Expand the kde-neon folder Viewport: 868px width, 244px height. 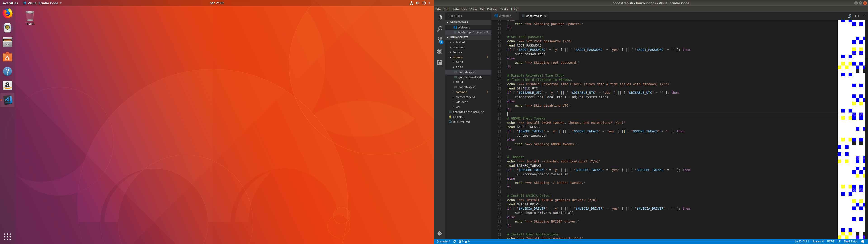[x=468, y=102]
